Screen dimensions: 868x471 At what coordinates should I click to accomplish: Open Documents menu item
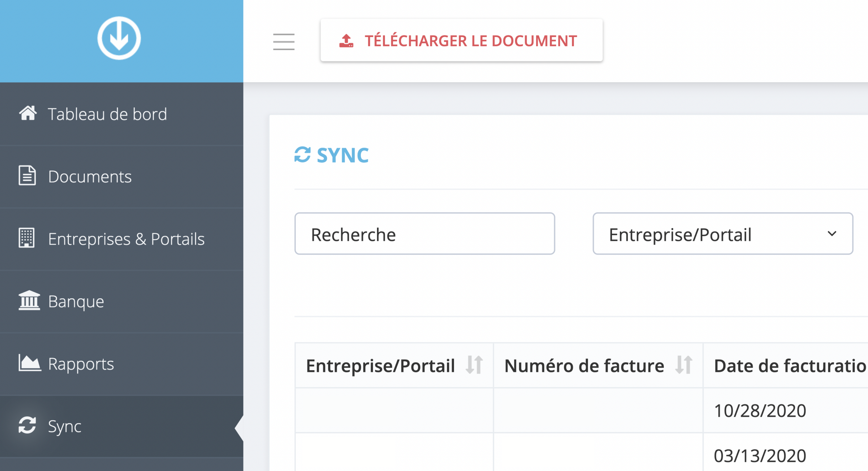[122, 176]
